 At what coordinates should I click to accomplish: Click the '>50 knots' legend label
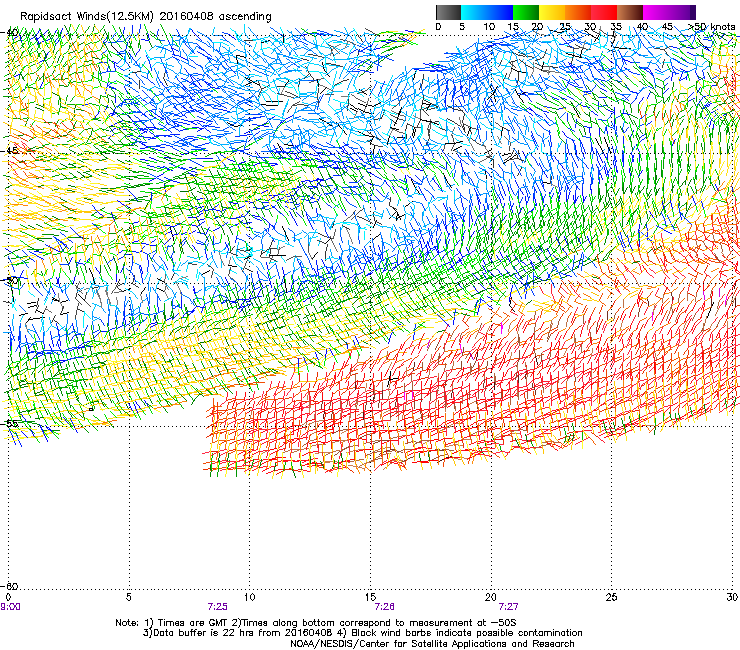click(x=711, y=27)
